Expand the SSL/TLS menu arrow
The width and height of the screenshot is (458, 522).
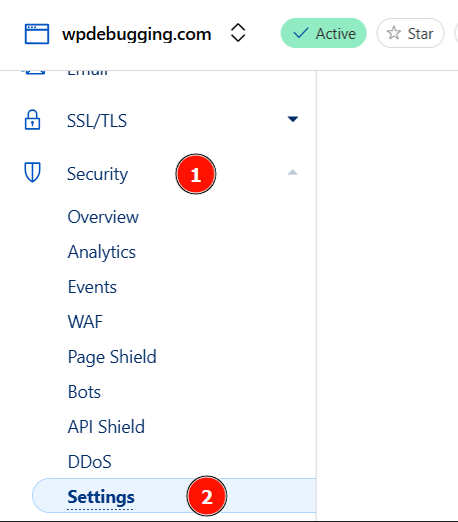coord(293,119)
